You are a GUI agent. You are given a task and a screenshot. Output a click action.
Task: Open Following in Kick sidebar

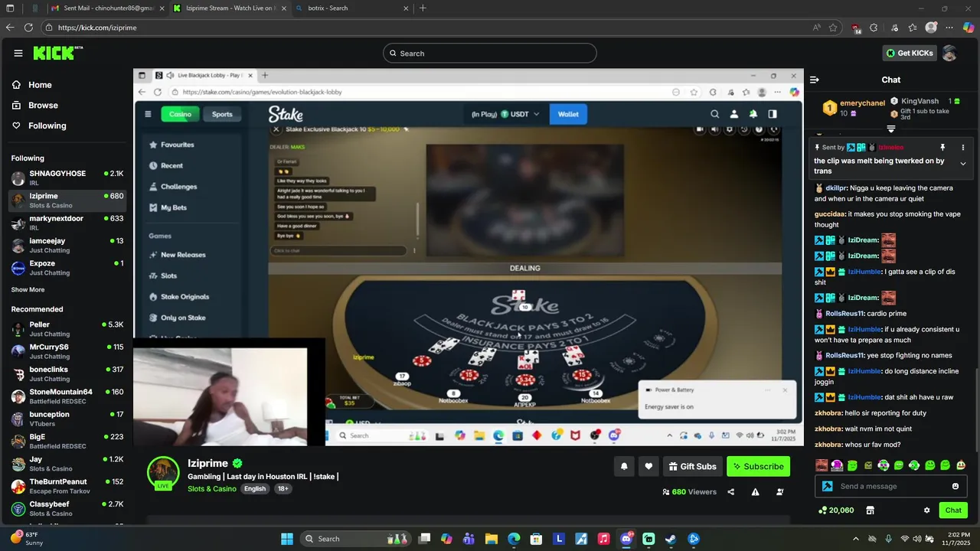(x=47, y=126)
